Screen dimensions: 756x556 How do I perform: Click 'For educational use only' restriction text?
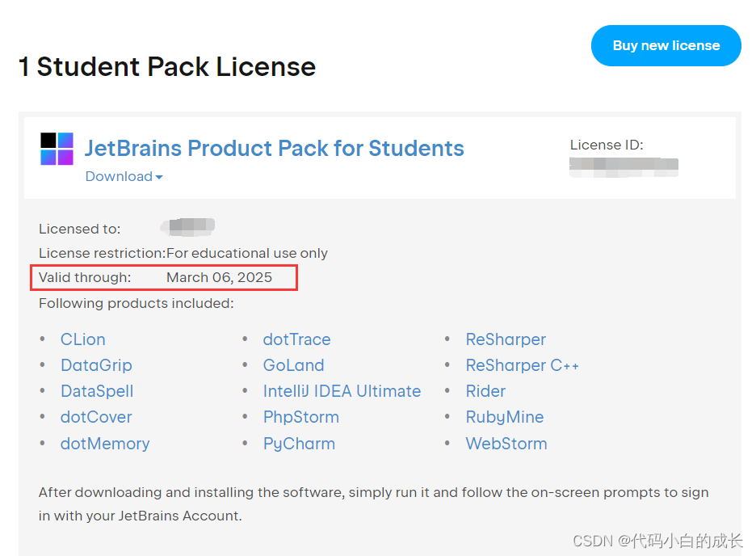point(247,253)
